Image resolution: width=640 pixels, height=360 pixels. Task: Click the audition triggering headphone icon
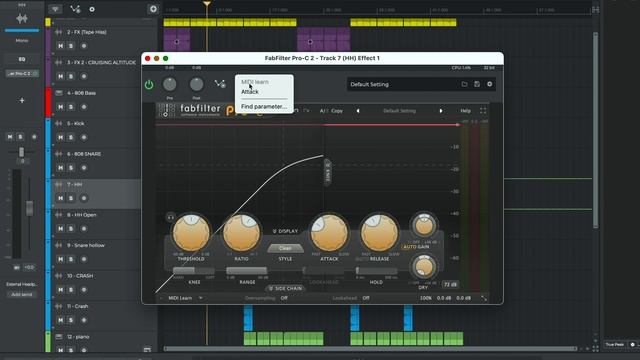[x=170, y=217]
